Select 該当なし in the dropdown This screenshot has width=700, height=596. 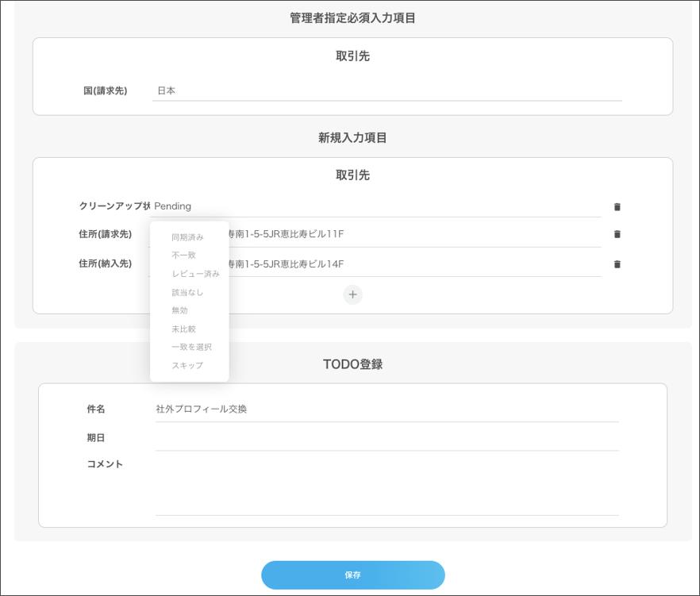pyautogui.click(x=188, y=293)
